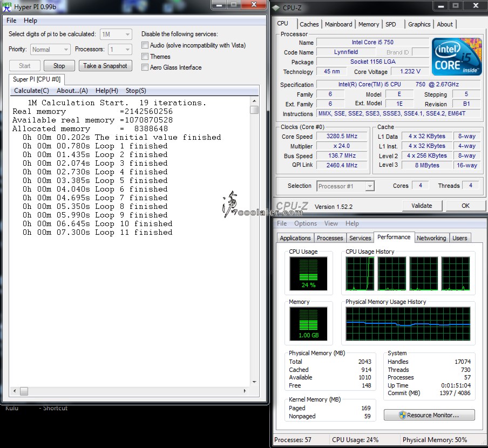The image size is (488, 448).
Task: Open the CPU-Z About tab
Action: (x=445, y=24)
